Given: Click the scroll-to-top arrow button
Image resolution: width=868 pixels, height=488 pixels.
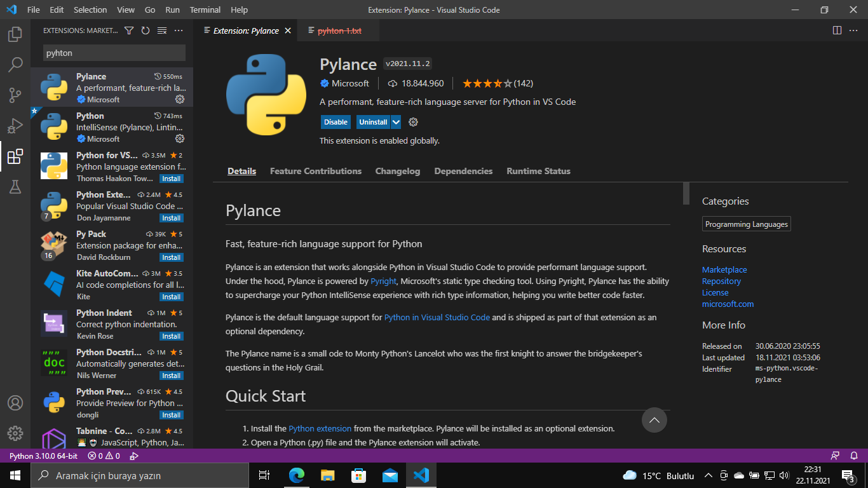Looking at the screenshot, I should [654, 420].
